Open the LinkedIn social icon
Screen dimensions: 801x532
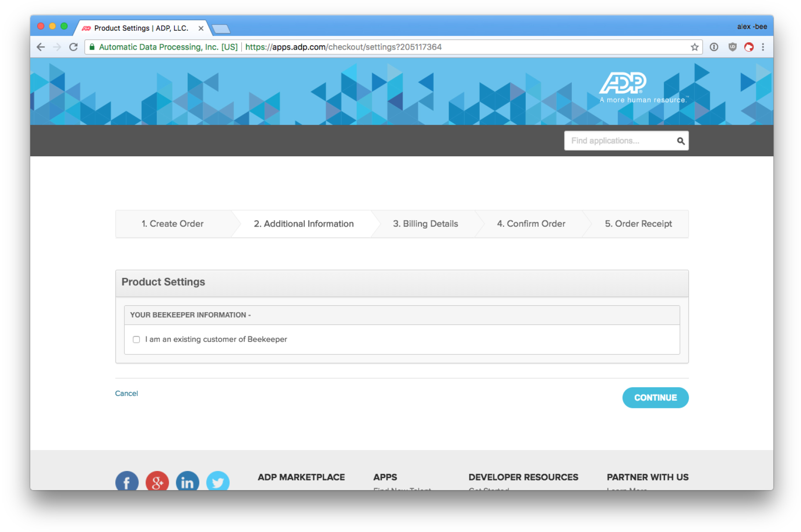coord(187,481)
